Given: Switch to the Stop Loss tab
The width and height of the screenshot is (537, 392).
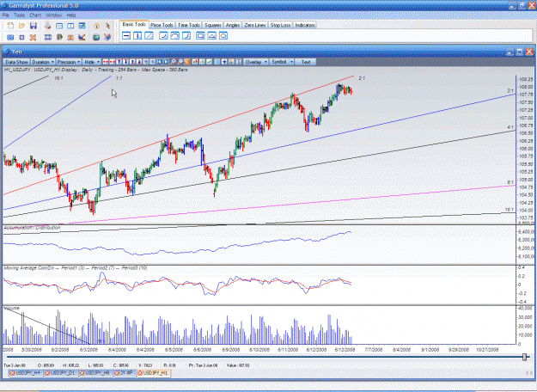Looking at the screenshot, I should click(280, 25).
